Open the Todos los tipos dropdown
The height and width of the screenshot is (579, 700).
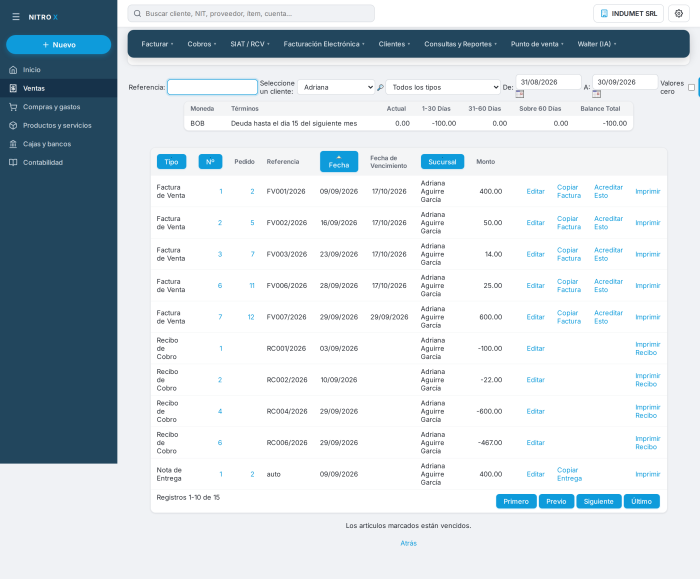(x=443, y=87)
